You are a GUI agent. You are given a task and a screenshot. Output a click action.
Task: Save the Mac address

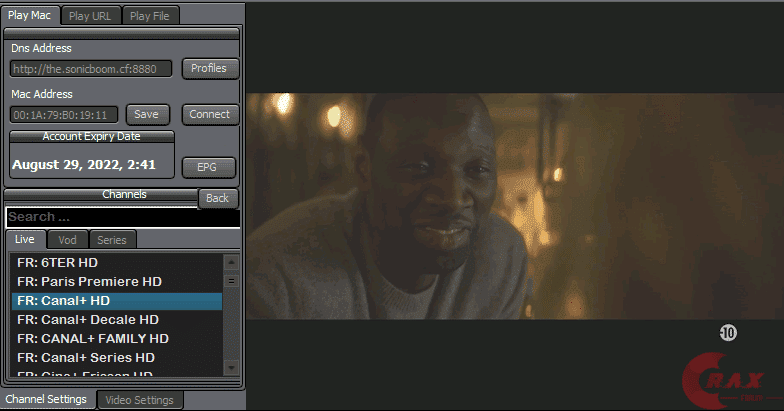[147, 114]
